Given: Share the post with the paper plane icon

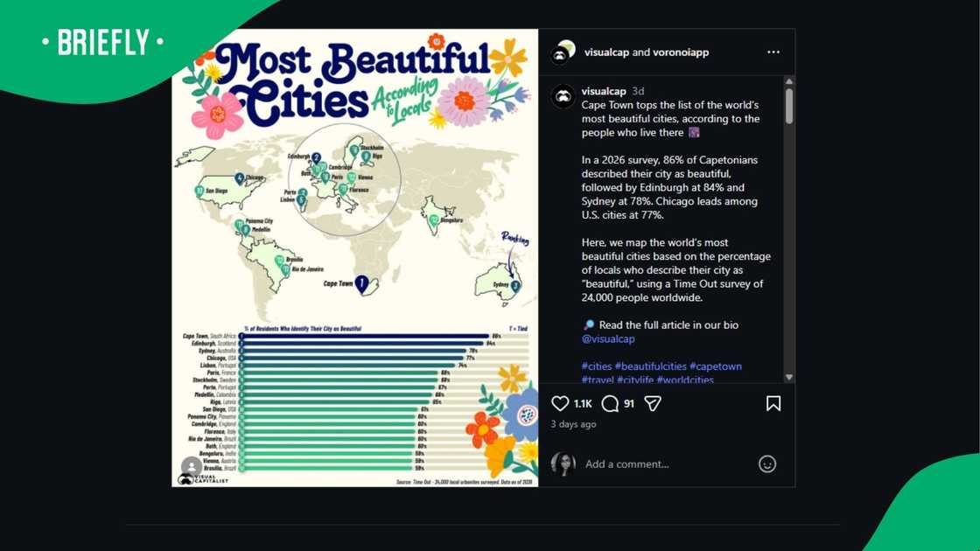Looking at the screenshot, I should pyautogui.click(x=653, y=403).
